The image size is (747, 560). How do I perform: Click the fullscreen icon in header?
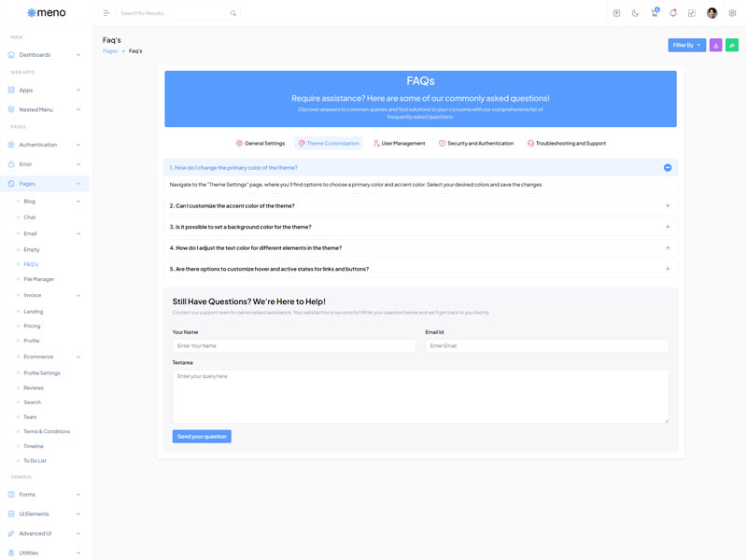click(692, 13)
